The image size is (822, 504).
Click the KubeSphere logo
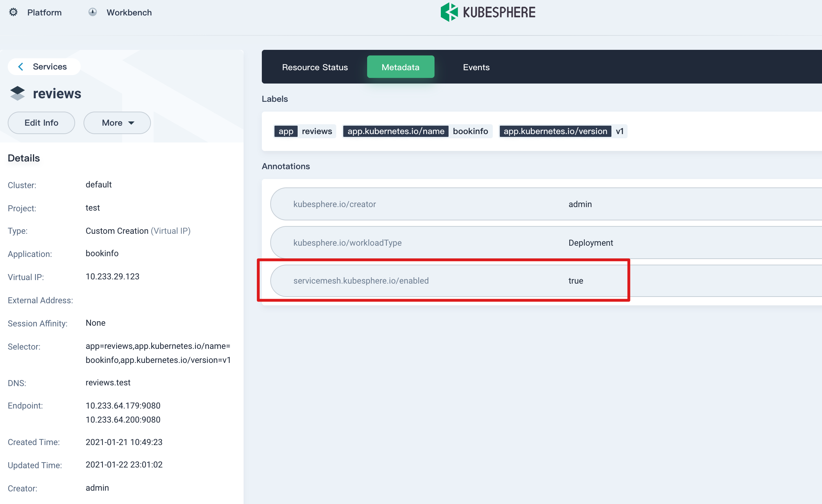click(x=488, y=12)
